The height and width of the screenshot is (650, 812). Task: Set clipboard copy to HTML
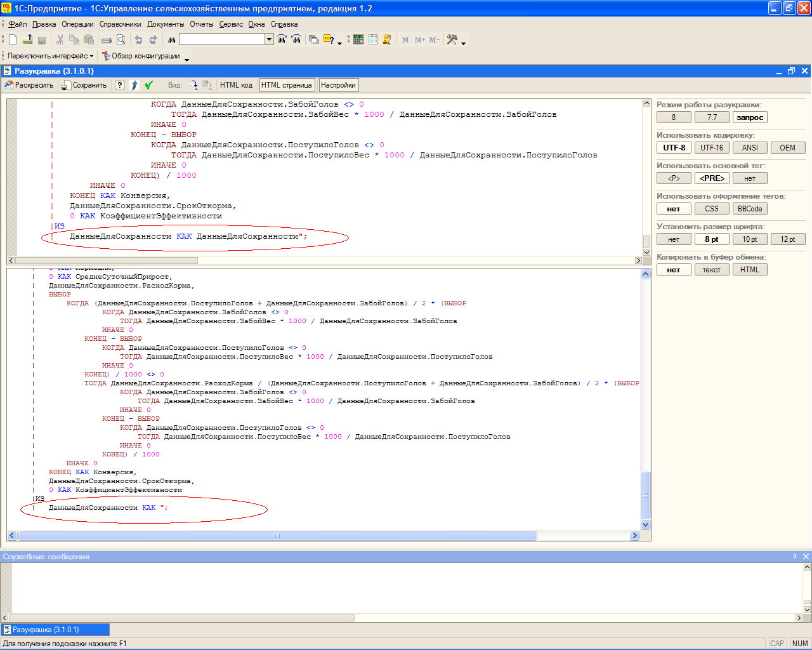pyautogui.click(x=750, y=270)
